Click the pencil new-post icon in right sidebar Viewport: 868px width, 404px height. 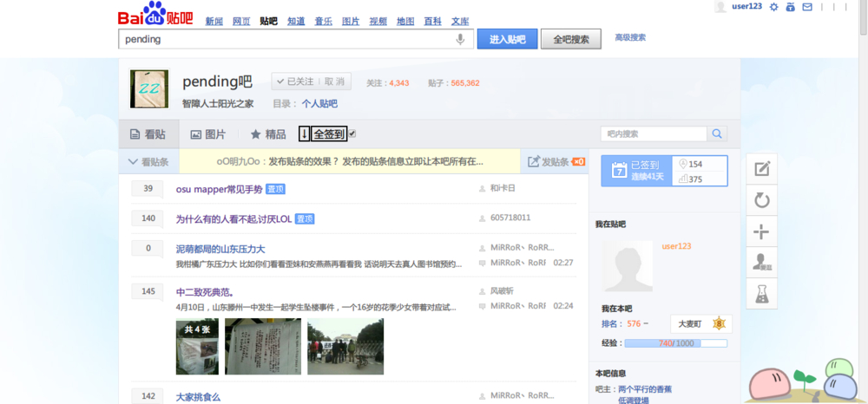[762, 168]
